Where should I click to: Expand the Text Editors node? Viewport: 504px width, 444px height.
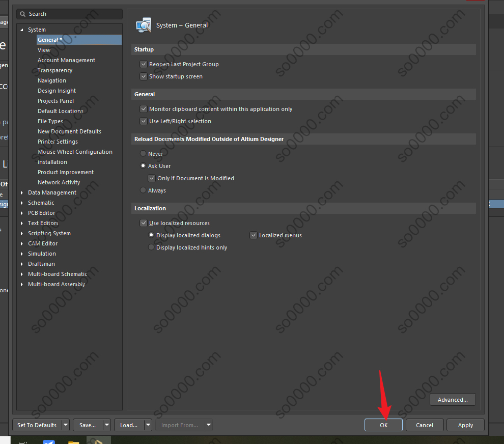point(21,223)
